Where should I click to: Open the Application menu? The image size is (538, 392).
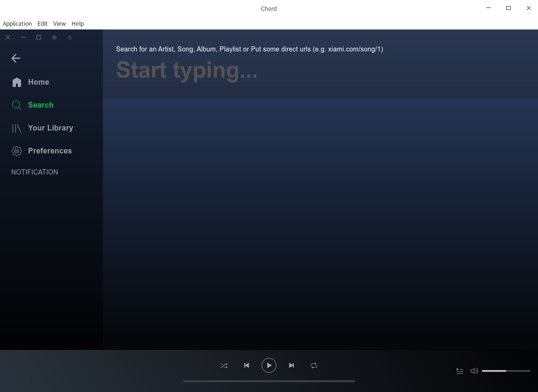coord(17,24)
